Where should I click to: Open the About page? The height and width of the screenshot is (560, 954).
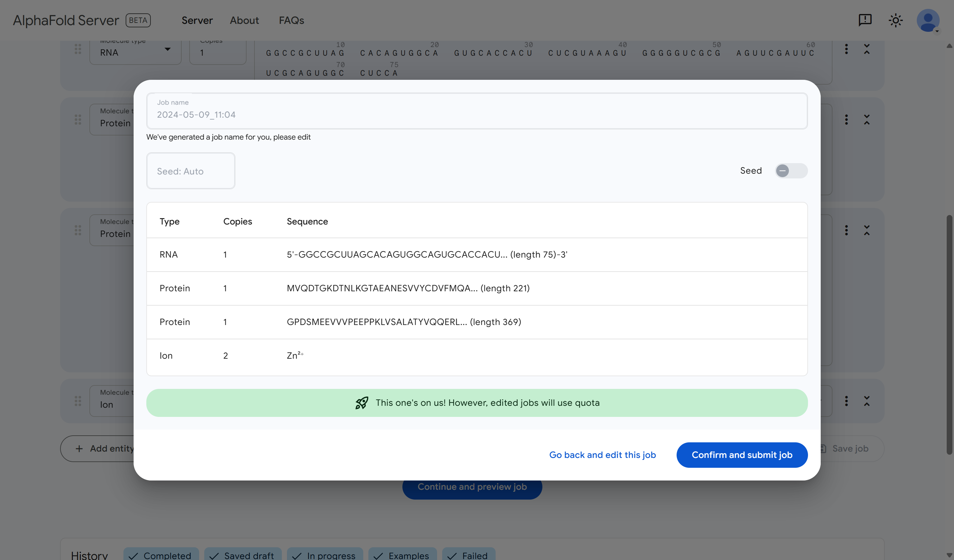244,20
